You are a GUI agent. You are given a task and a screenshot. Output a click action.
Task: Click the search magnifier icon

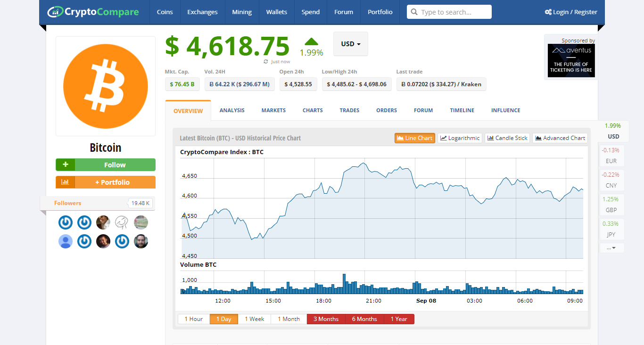click(x=414, y=12)
